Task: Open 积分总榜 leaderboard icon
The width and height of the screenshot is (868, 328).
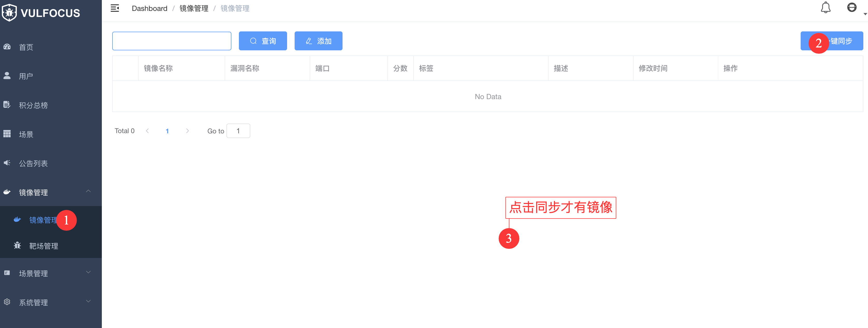Action: tap(7, 105)
